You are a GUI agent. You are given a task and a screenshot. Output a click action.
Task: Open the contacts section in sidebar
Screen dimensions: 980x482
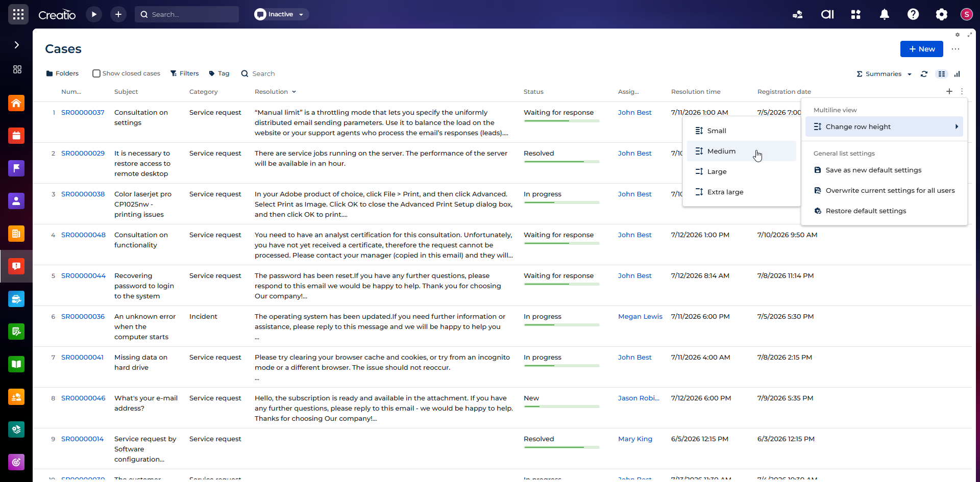(16, 201)
